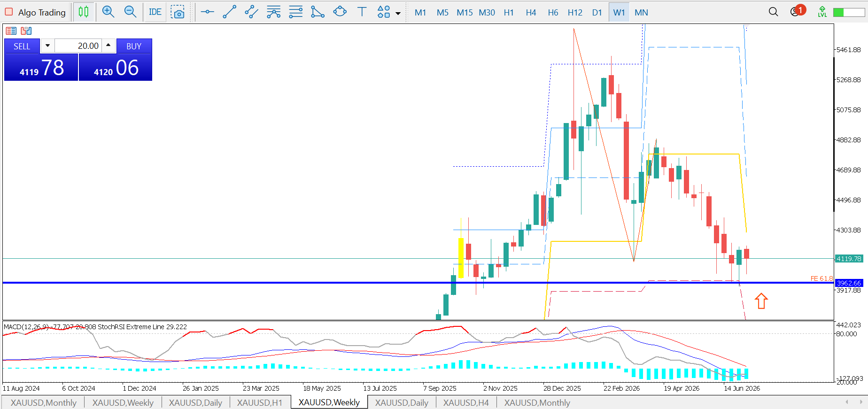This screenshot has height=409, width=868.
Task: Select the polyline shapes tool
Action: [x=318, y=12]
